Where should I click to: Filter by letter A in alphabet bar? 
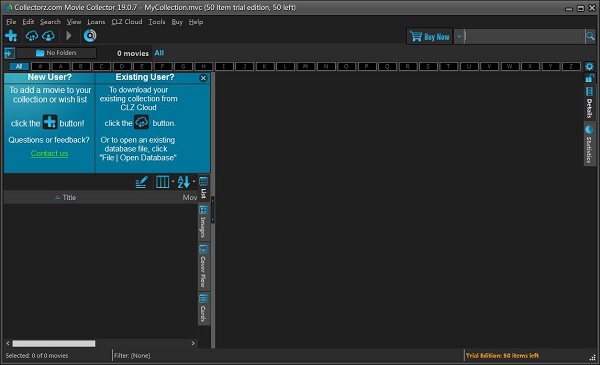coord(61,67)
